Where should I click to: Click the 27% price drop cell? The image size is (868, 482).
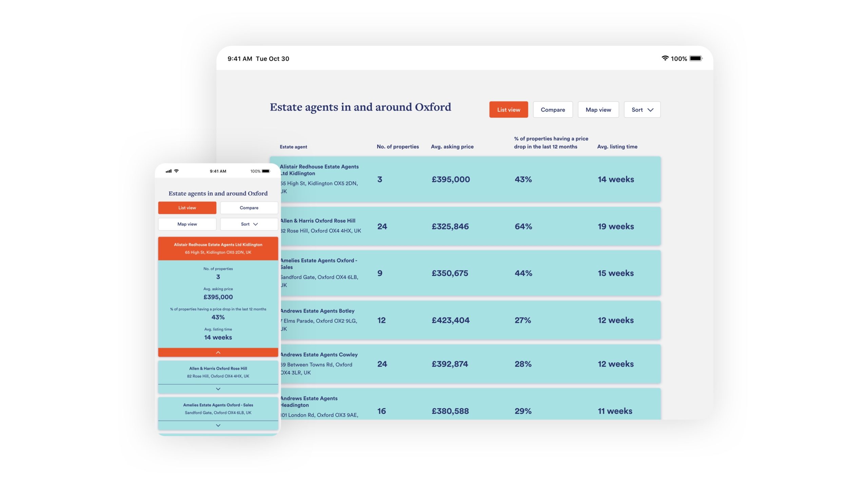point(522,320)
